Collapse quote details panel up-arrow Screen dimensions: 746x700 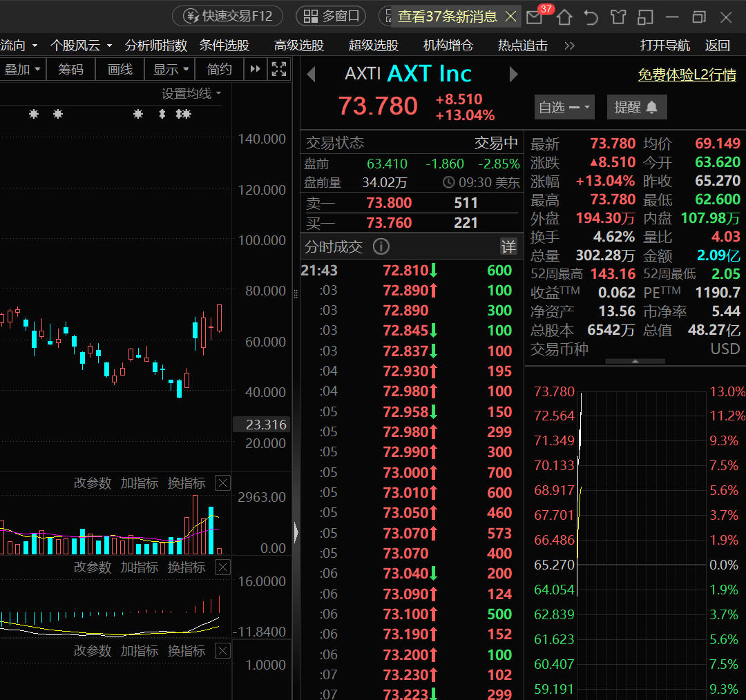(x=635, y=362)
